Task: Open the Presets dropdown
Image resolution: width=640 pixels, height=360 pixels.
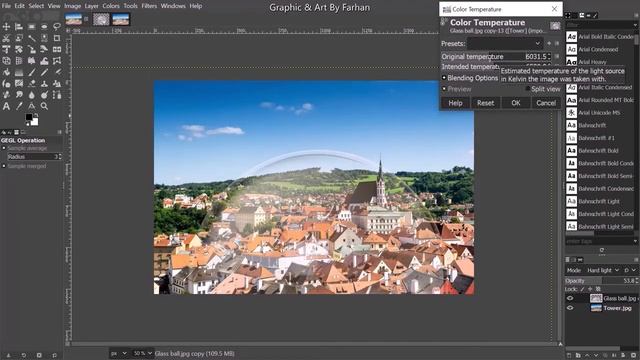Action: pyautogui.click(x=505, y=43)
